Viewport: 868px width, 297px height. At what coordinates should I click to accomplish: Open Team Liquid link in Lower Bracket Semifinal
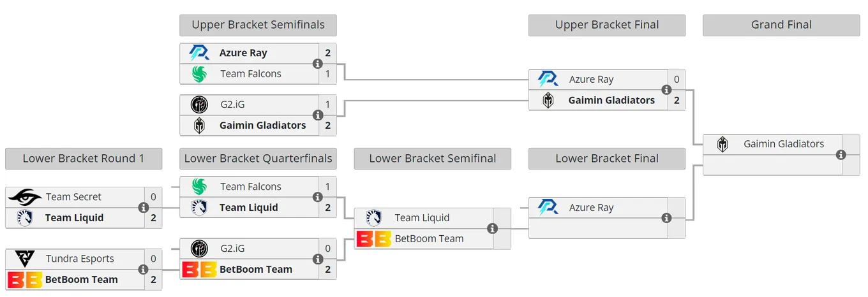[422, 218]
